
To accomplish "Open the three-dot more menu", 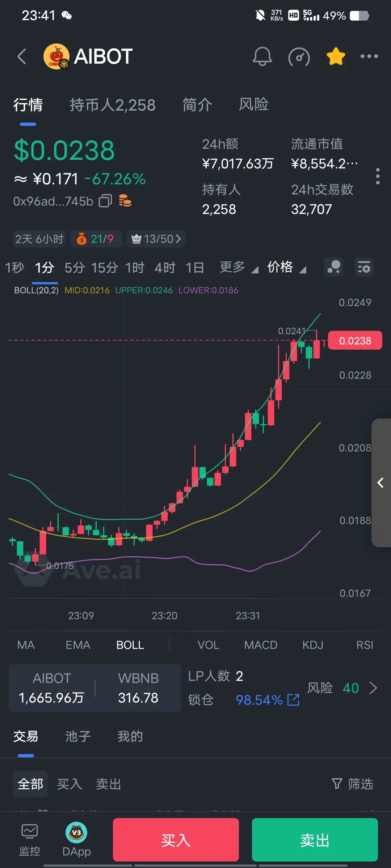I will point(369,56).
